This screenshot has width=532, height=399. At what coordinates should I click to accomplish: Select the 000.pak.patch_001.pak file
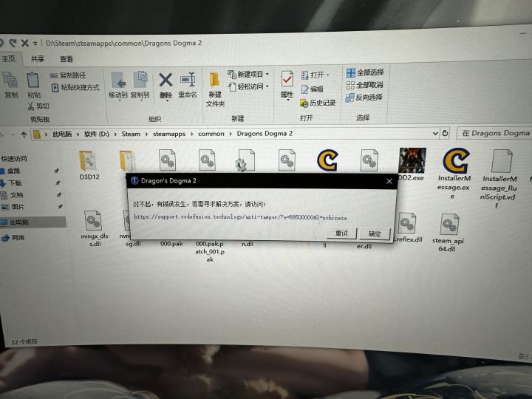(x=210, y=251)
